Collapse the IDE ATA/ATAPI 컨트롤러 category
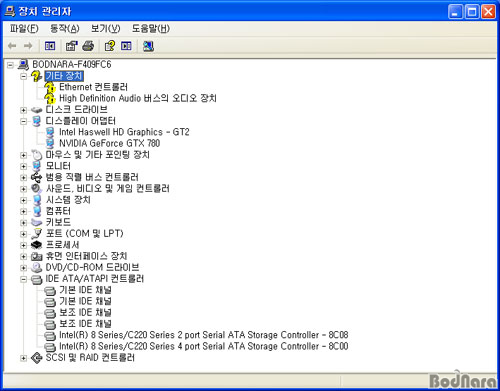 tap(23, 279)
